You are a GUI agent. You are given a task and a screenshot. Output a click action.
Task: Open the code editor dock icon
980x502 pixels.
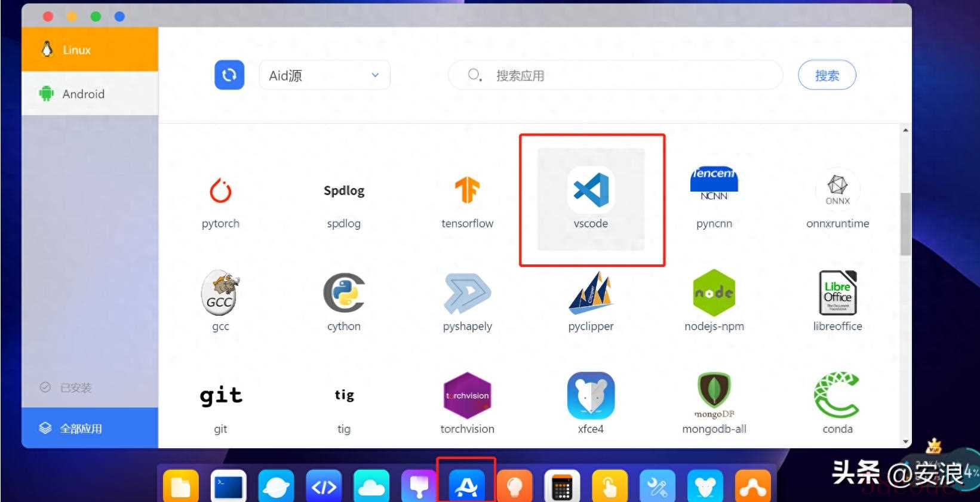324,486
